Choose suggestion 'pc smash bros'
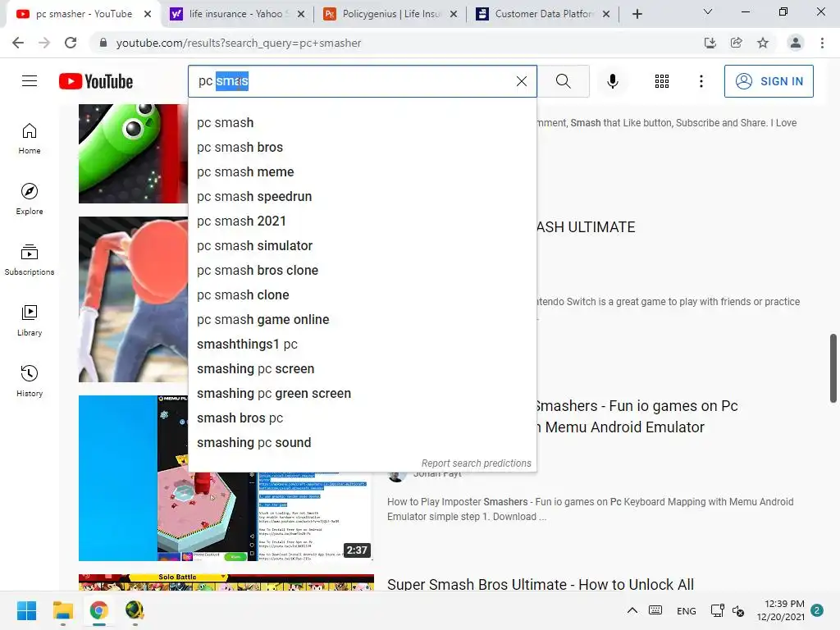 point(362,148)
